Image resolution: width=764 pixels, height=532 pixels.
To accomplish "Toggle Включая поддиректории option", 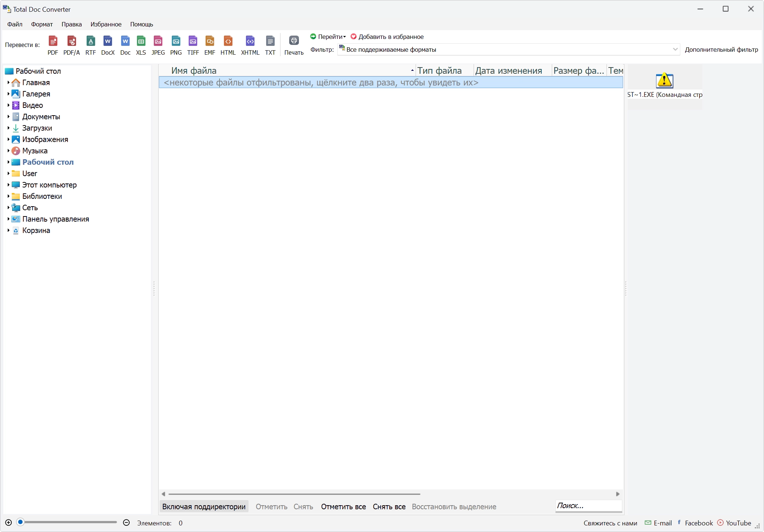I will [x=204, y=507].
